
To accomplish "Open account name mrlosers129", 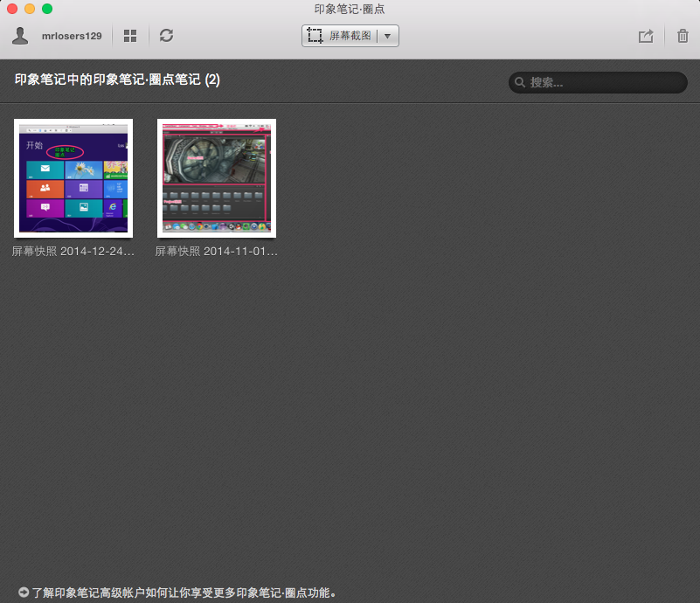I will (x=72, y=36).
